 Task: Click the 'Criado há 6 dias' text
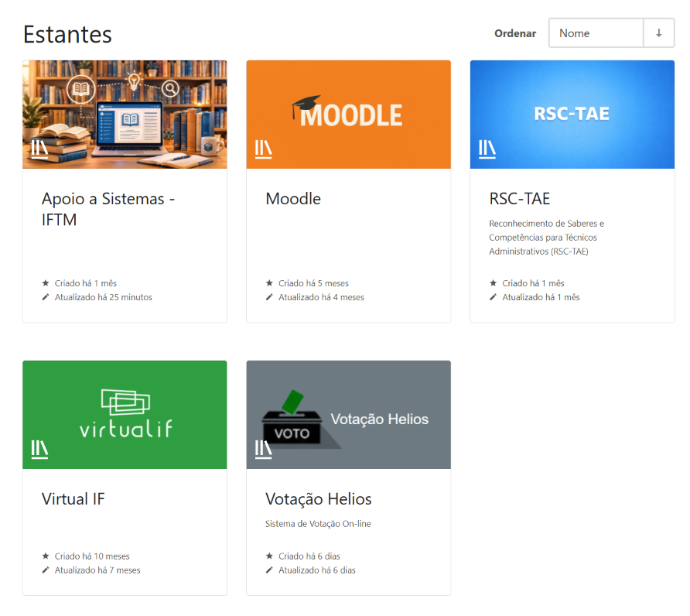point(309,556)
